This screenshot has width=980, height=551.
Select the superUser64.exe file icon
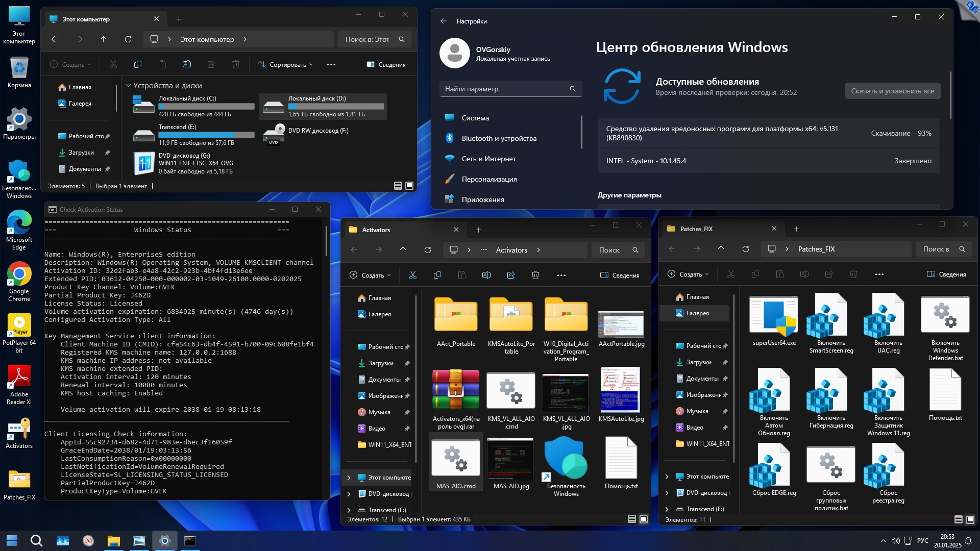point(773,315)
